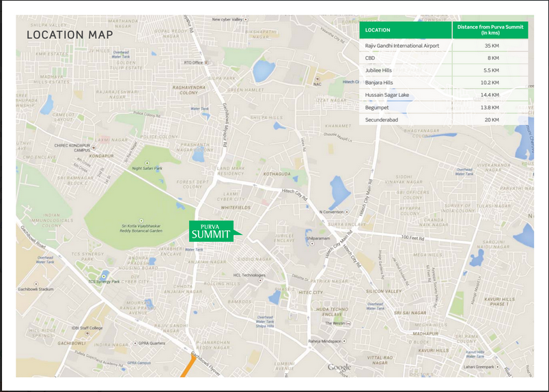Click the HUDA TECHNO ENCLAVE label
This screenshot has width=549, height=392.
[x=333, y=312]
